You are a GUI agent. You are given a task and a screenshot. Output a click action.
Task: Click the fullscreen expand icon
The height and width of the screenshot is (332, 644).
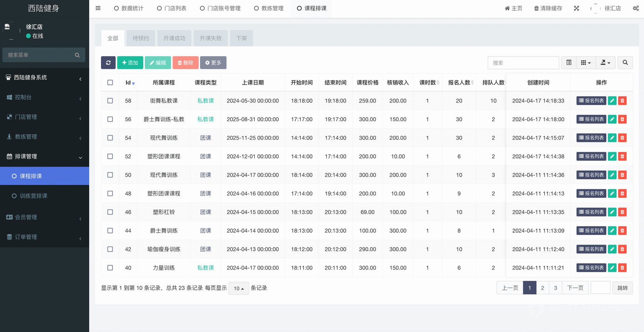point(576,8)
